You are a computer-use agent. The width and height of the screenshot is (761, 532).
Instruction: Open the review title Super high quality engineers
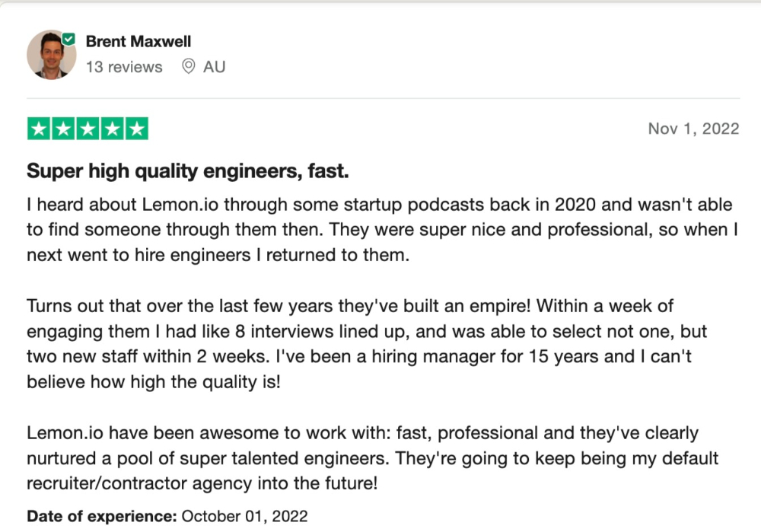188,170
